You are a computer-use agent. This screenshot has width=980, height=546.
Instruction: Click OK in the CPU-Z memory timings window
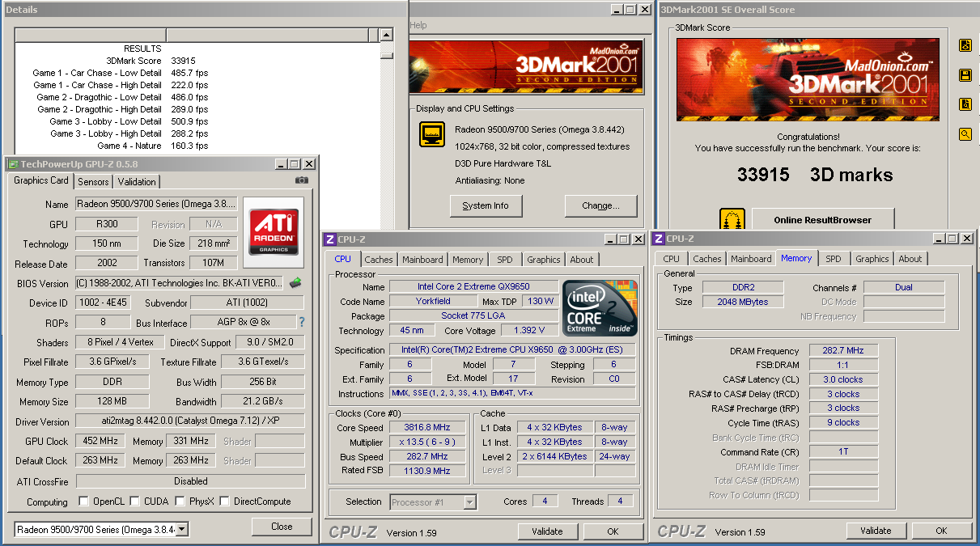coord(941,531)
